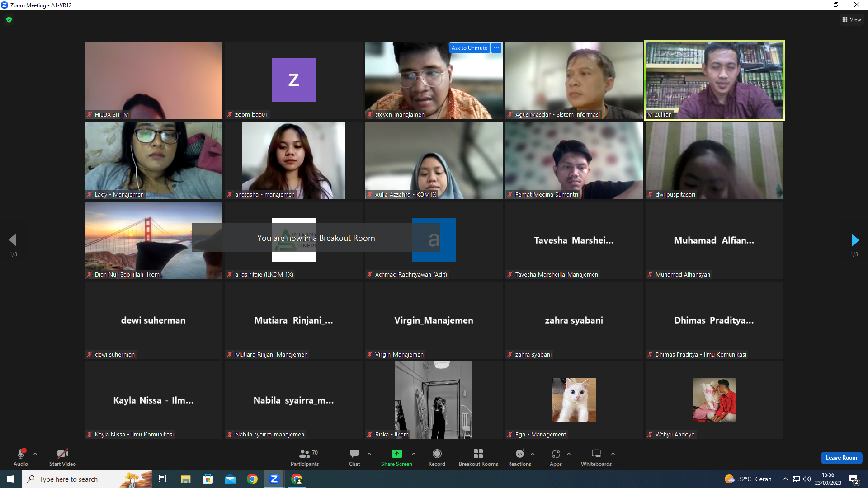Turn on camera with Start Video

tap(62, 457)
